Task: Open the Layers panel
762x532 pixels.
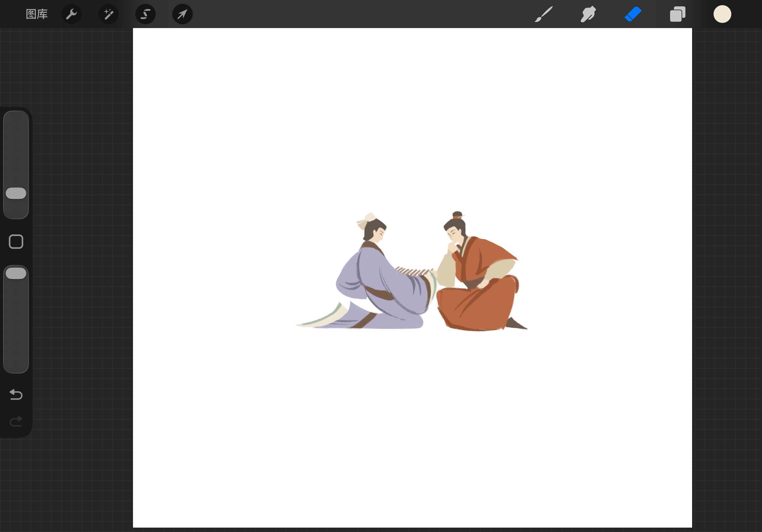Action: coord(677,14)
